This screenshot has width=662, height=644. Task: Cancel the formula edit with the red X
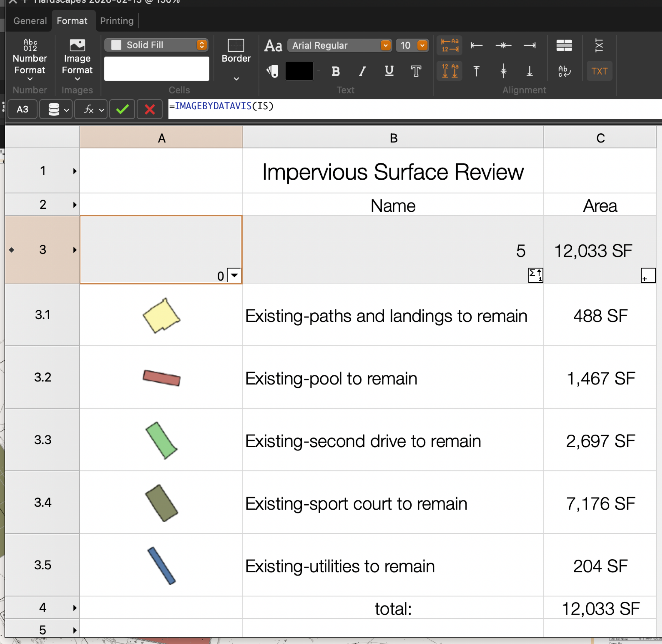150,109
